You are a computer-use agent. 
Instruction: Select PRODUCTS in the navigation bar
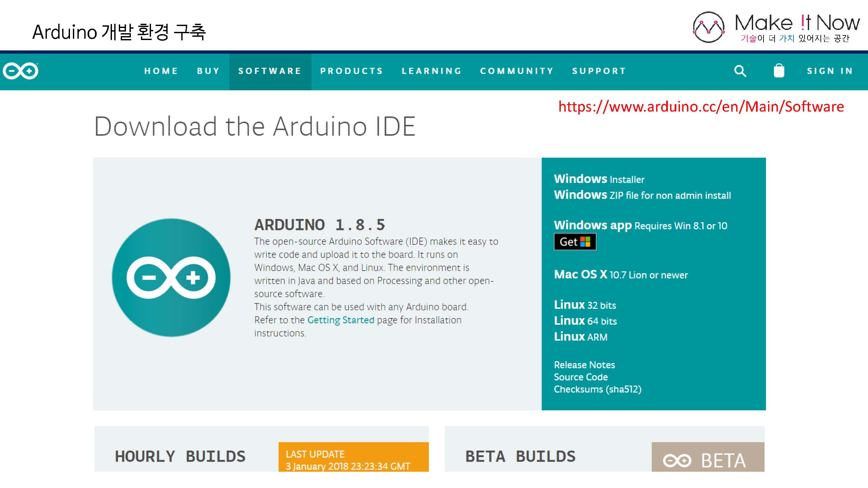352,71
